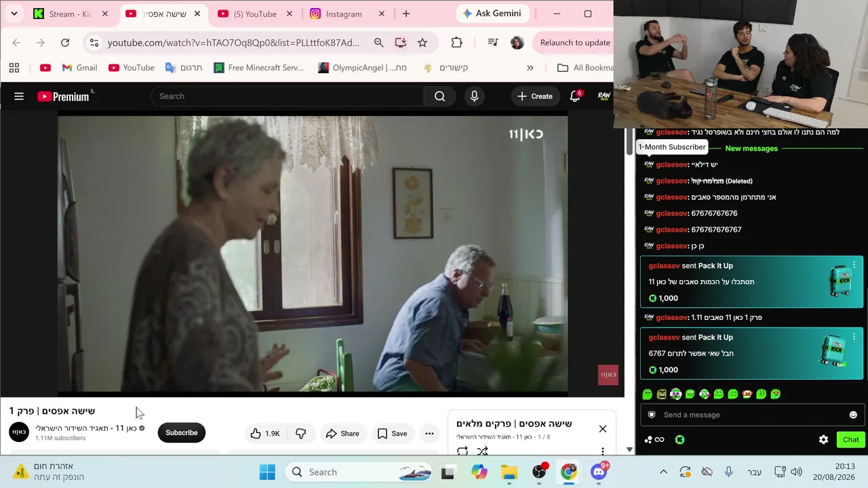Open the Windows Start menu
Viewport: 868px width, 488px height.
pos(267,472)
